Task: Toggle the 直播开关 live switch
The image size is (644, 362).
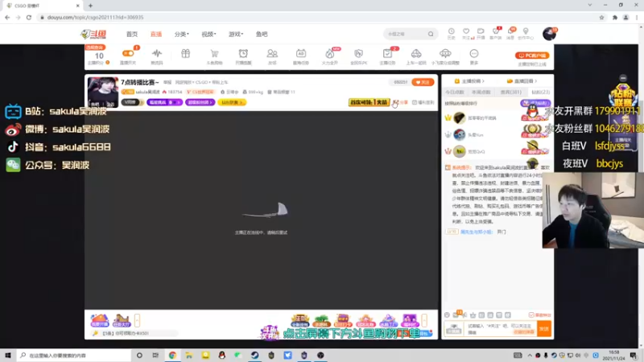Action: click(x=128, y=53)
